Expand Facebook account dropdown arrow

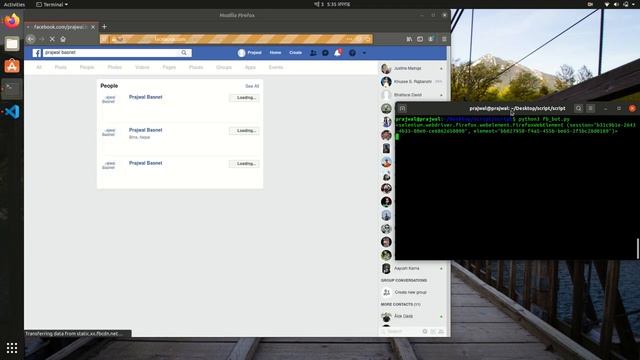364,53
